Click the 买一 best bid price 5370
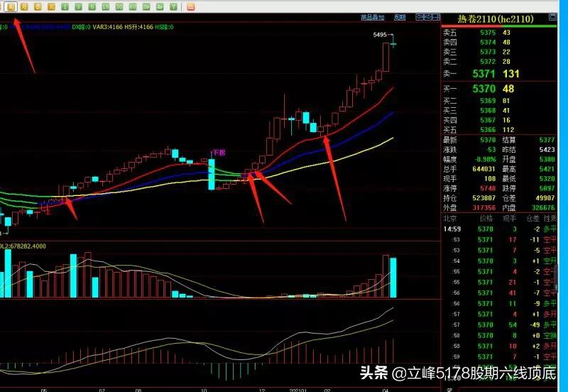 (484, 89)
